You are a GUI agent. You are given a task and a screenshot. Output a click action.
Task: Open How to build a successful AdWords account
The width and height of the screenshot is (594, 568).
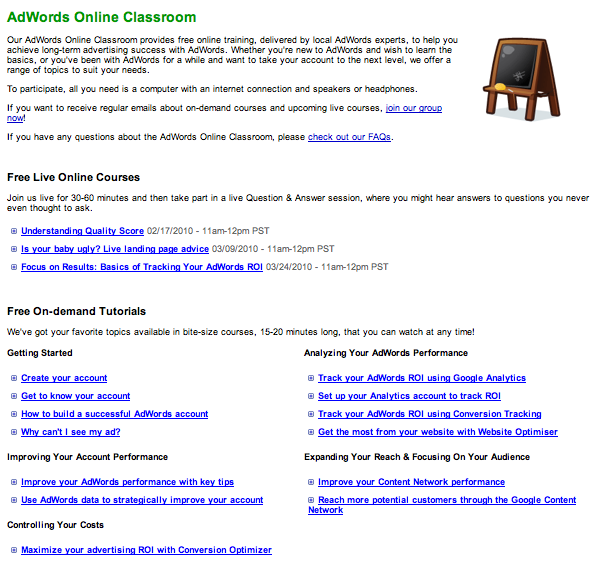pyautogui.click(x=115, y=414)
